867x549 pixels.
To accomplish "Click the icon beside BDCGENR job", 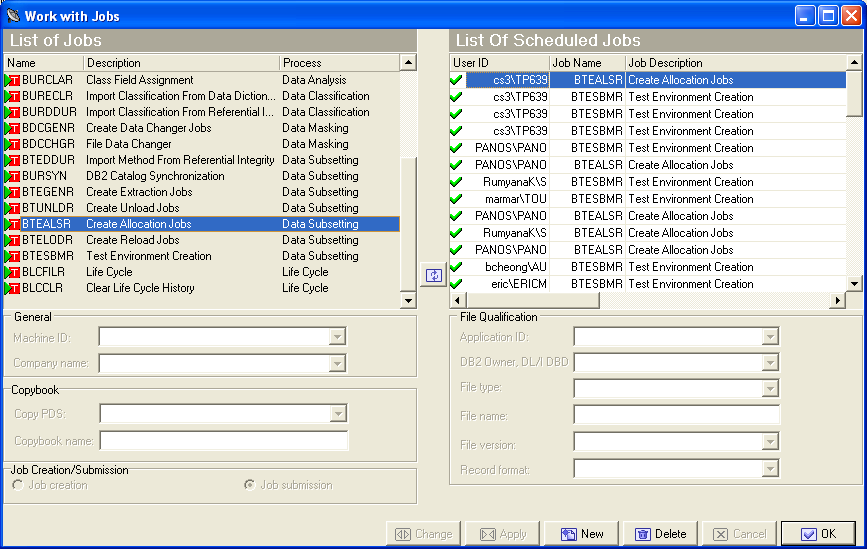I will pos(12,128).
